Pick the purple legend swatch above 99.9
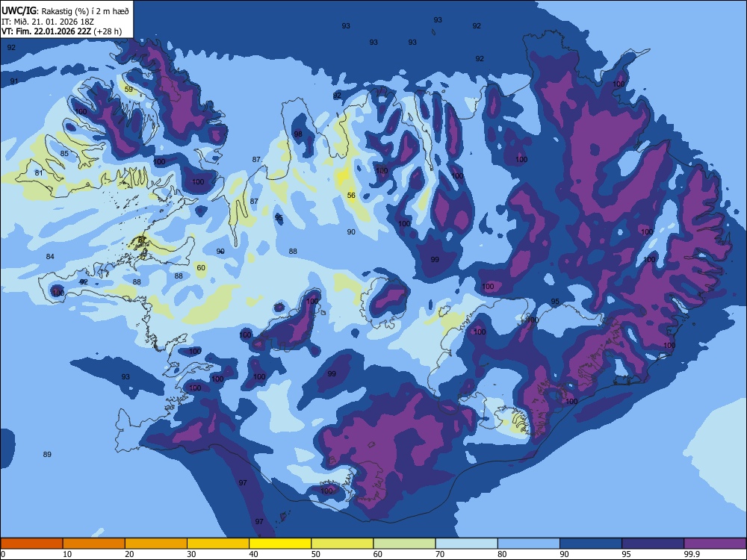The width and height of the screenshot is (747, 560). point(715,544)
